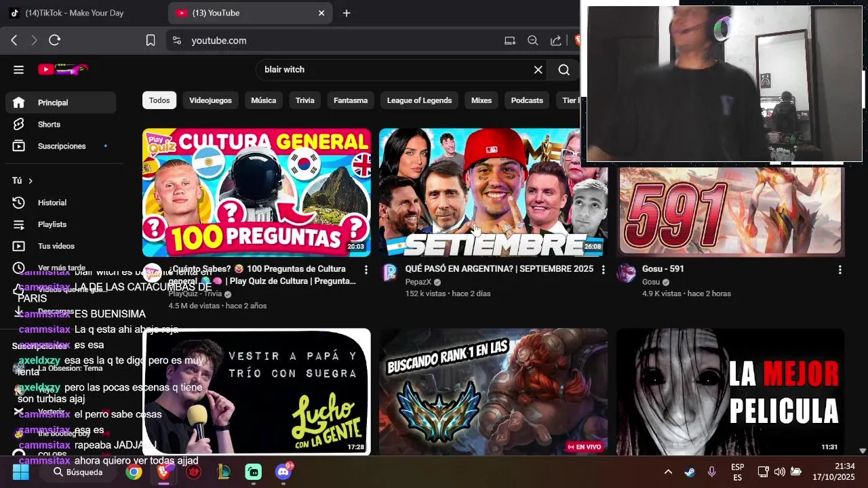Open ESP language input indicator
The width and height of the screenshot is (868, 488).
pos(737,472)
